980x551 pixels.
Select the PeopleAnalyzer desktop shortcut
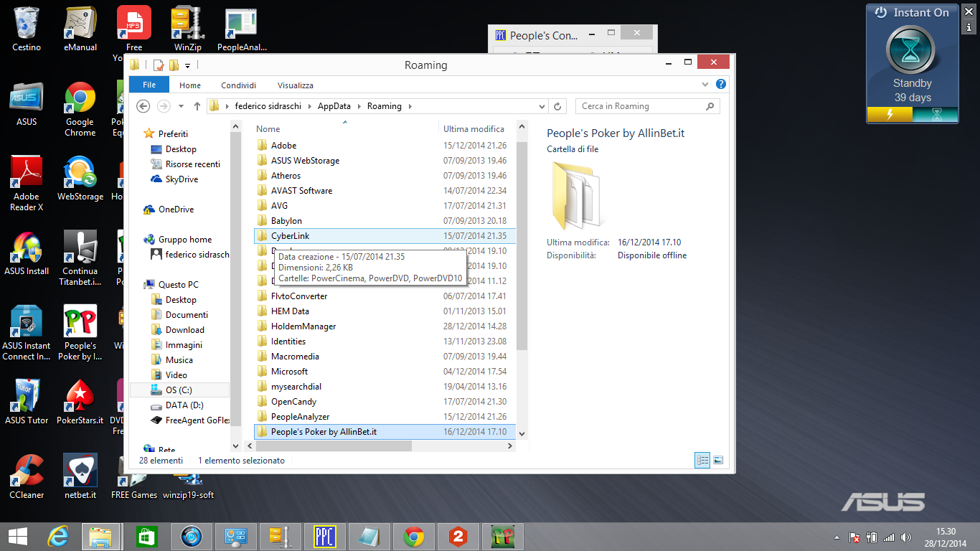(242, 29)
